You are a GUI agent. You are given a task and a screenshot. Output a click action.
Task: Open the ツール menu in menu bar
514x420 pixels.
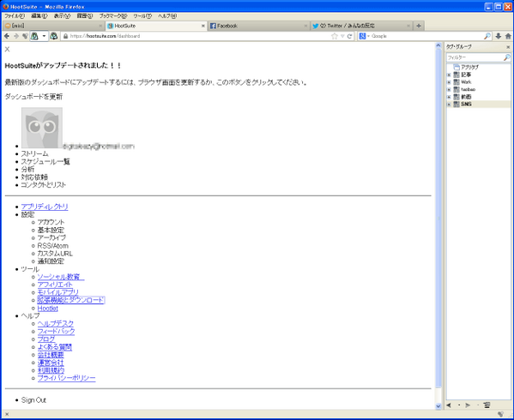tap(142, 15)
